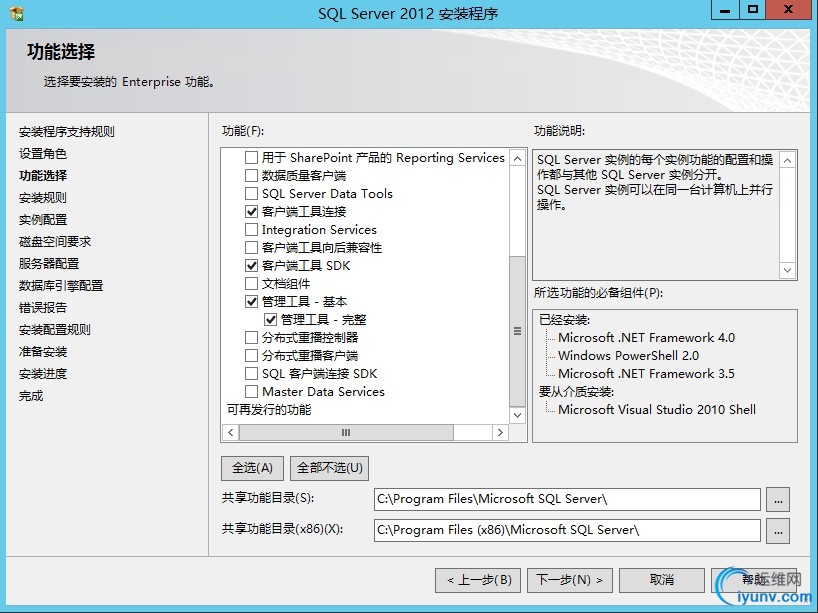Uncheck the 客户端工具连接 checkbox
818x613 pixels.
coord(251,211)
